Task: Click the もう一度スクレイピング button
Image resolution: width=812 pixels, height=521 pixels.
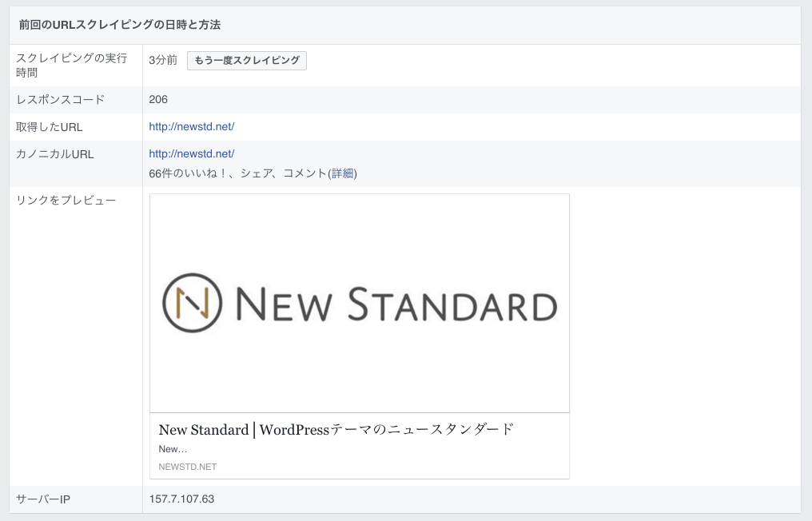Action: point(246,61)
